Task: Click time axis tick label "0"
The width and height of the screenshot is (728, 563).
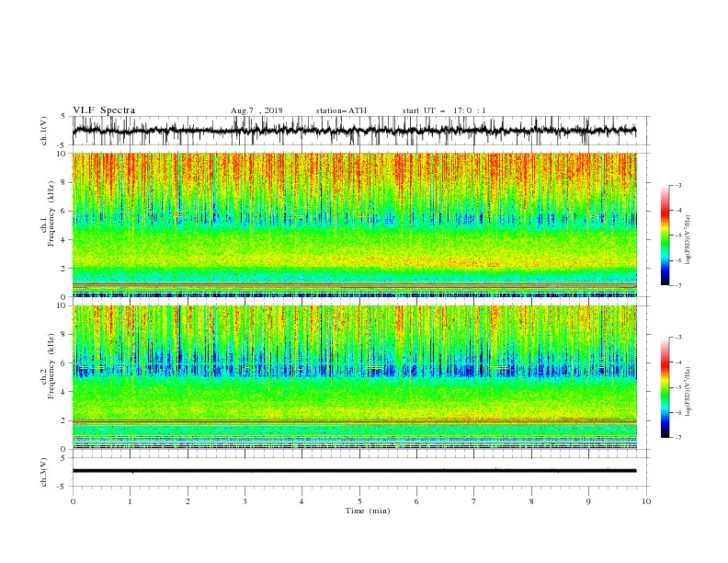Action: 73,501
